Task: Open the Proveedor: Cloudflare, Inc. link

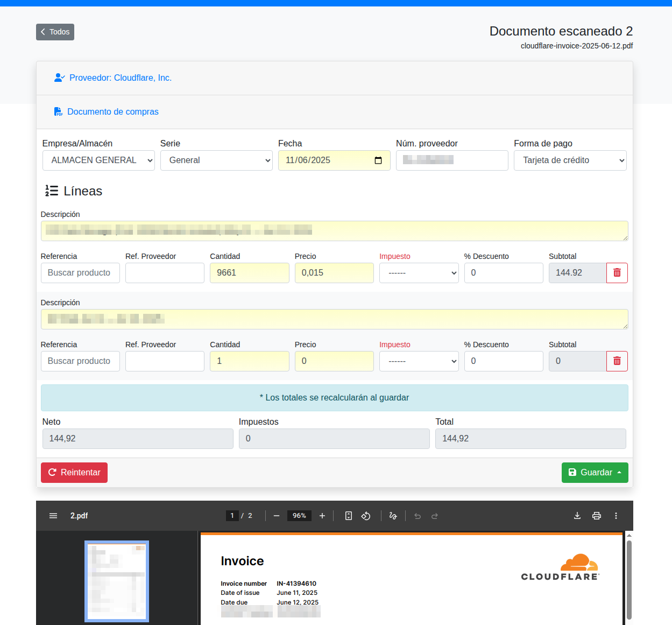Action: click(x=120, y=78)
